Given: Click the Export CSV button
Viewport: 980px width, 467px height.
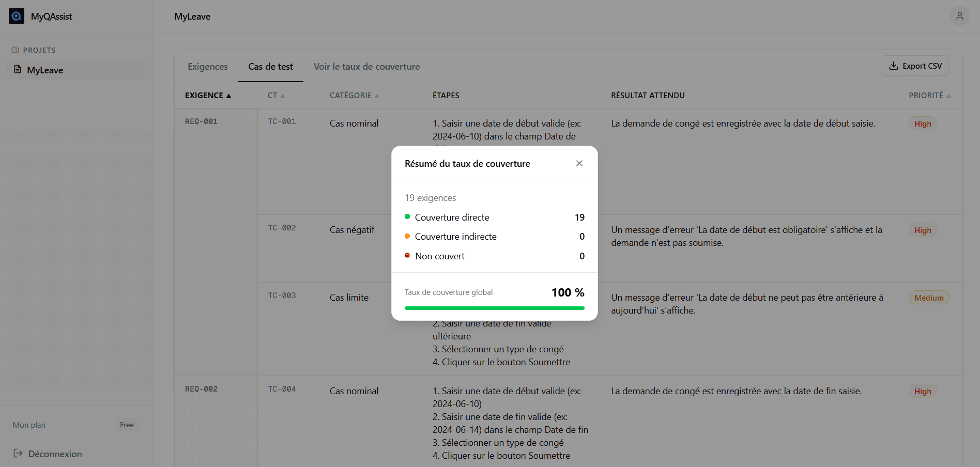Looking at the screenshot, I should [915, 66].
